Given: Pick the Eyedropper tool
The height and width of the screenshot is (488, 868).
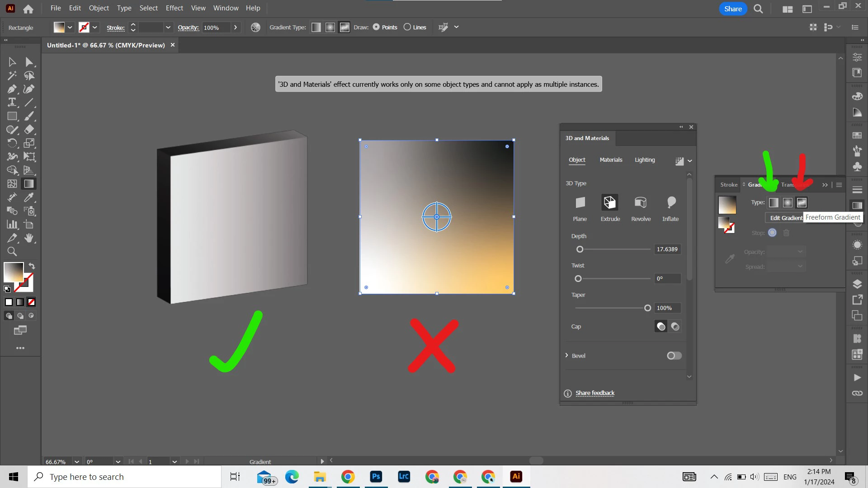Looking at the screenshot, I should click(29, 197).
